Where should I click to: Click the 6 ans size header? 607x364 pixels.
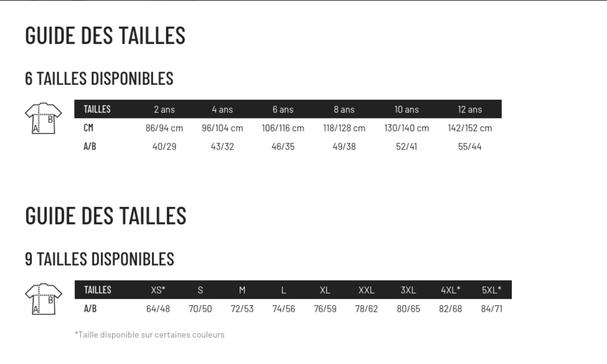pyautogui.click(x=283, y=109)
